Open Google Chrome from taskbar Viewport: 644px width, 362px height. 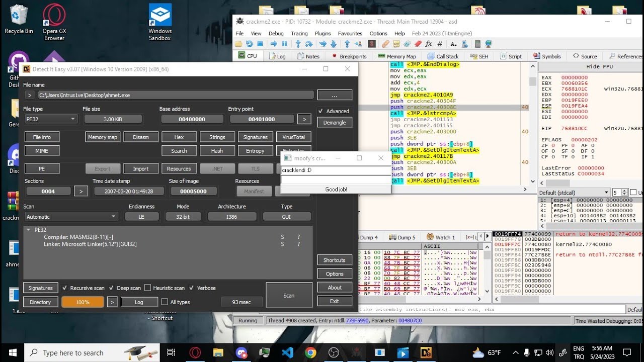(x=310, y=352)
